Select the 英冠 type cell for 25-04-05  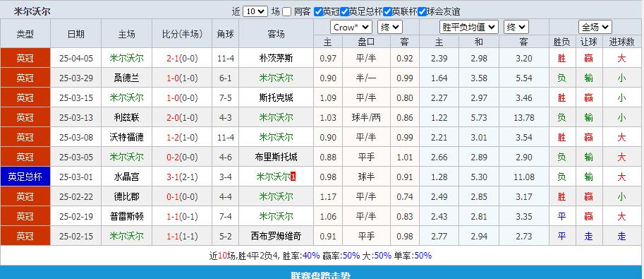click(x=25, y=59)
